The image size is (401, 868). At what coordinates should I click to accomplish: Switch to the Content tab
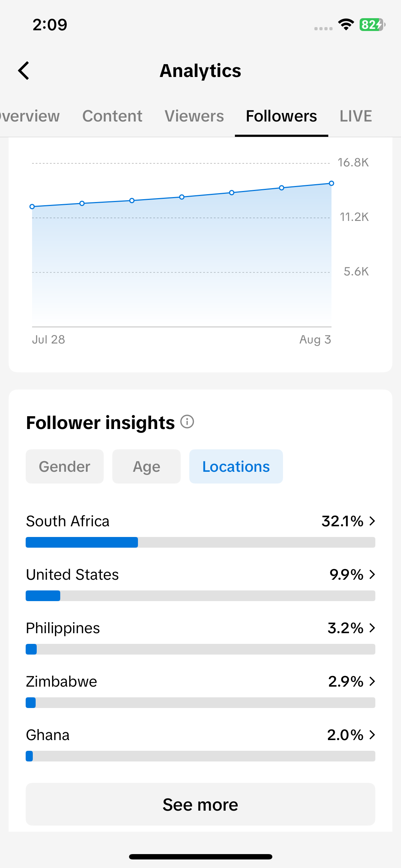click(112, 116)
